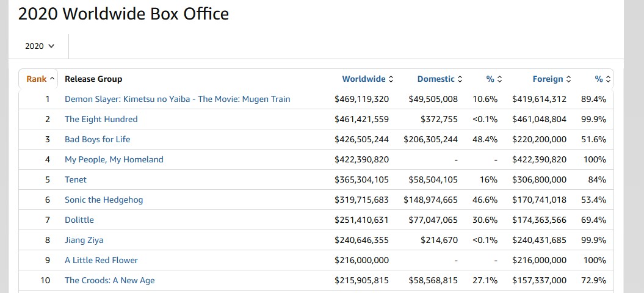Open Sonic the Hedgehog page
Screen dimensions: 644x293
coord(104,200)
